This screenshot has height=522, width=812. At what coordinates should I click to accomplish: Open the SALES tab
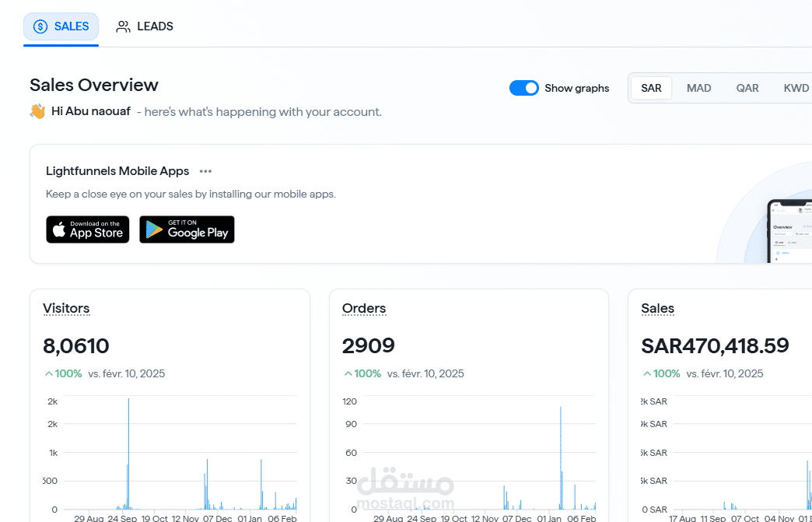[61, 26]
